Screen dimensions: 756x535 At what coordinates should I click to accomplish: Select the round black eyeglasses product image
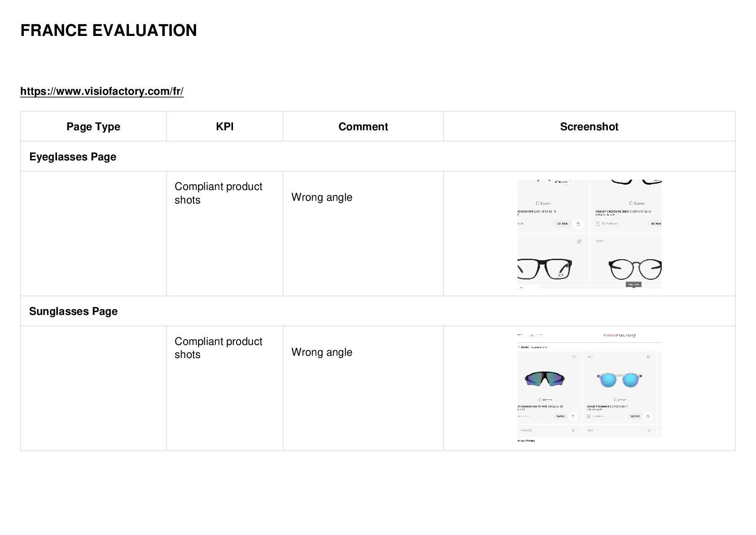tap(635, 269)
